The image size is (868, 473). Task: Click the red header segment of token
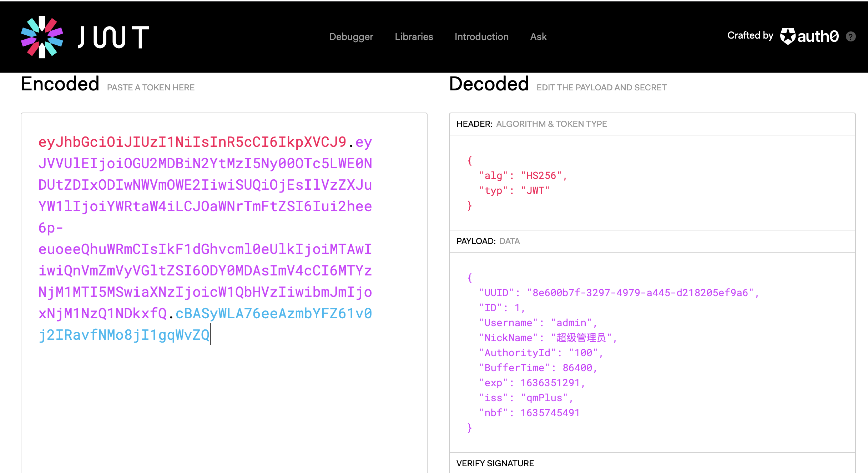pyautogui.click(x=192, y=142)
